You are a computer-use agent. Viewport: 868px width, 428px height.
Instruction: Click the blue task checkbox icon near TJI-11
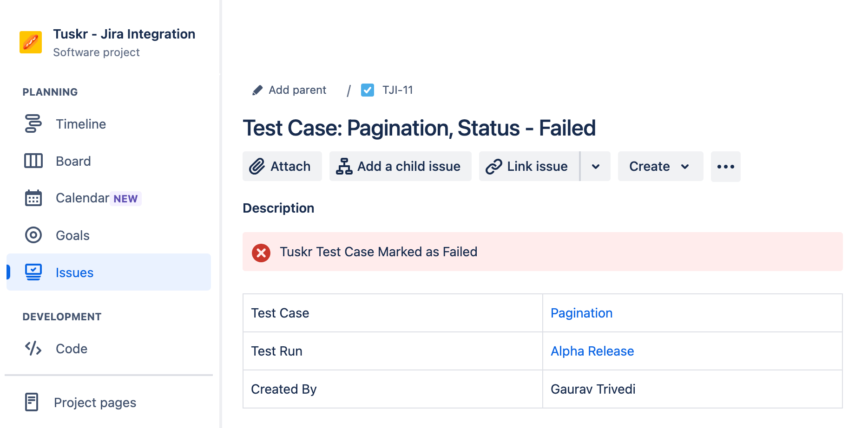coord(368,90)
